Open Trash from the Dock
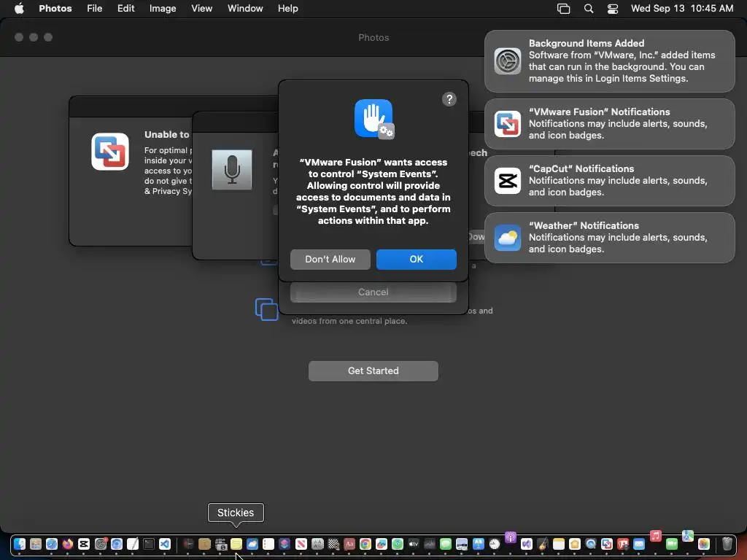This screenshot has height=560, width=747. (727, 544)
